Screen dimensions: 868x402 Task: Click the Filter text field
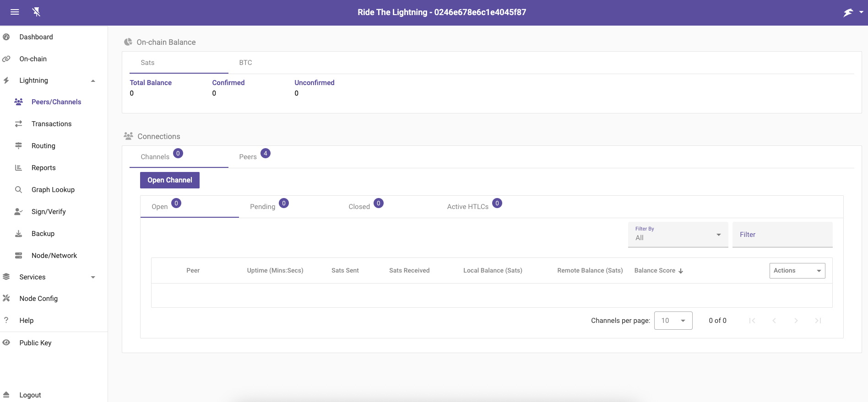coord(782,235)
